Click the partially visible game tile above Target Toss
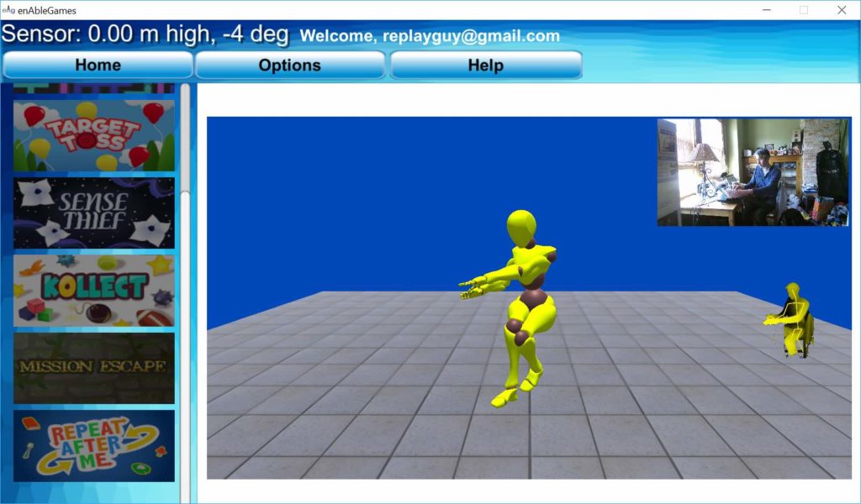 (x=94, y=87)
